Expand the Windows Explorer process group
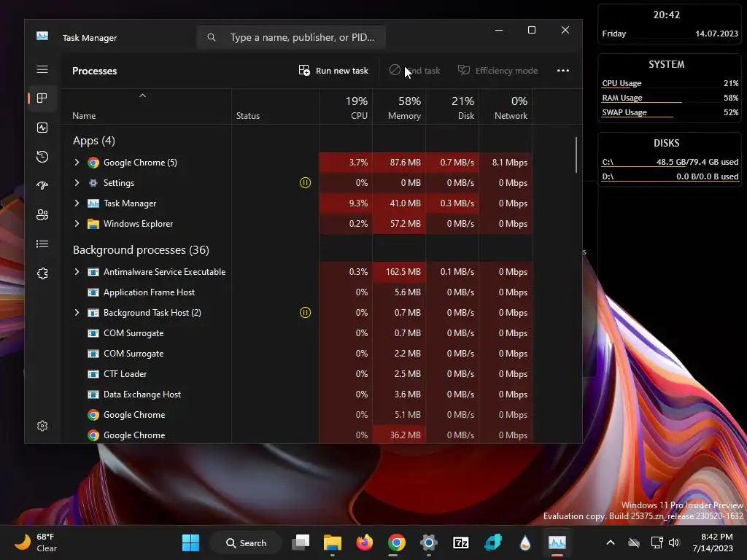Viewport: 747px width, 560px height. (77, 224)
